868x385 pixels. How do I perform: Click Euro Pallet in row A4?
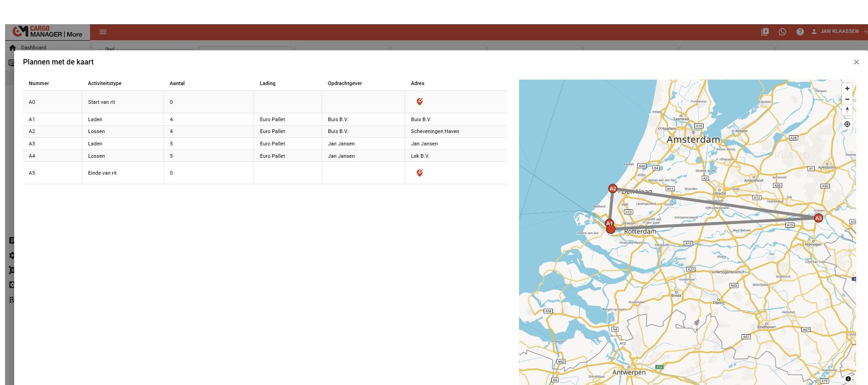coord(272,156)
